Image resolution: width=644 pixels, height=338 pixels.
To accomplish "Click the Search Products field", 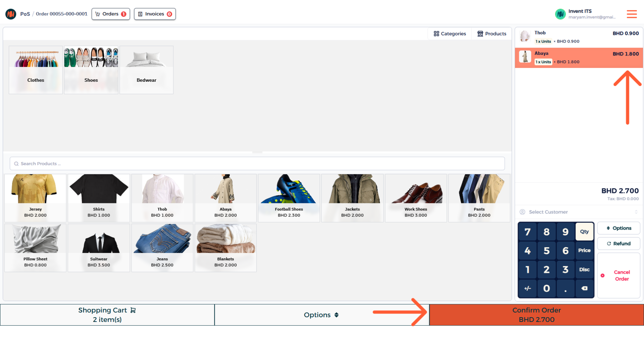I will (257, 164).
